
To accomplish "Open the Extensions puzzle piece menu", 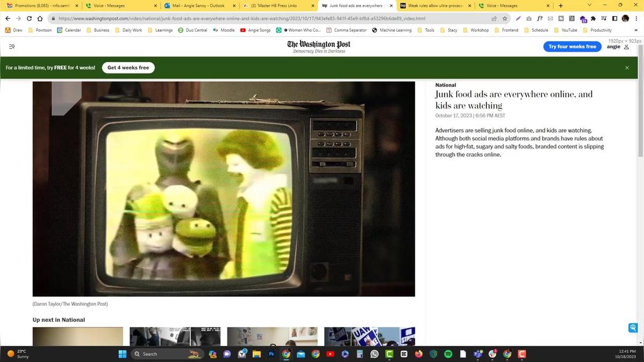I will tap(593, 18).
